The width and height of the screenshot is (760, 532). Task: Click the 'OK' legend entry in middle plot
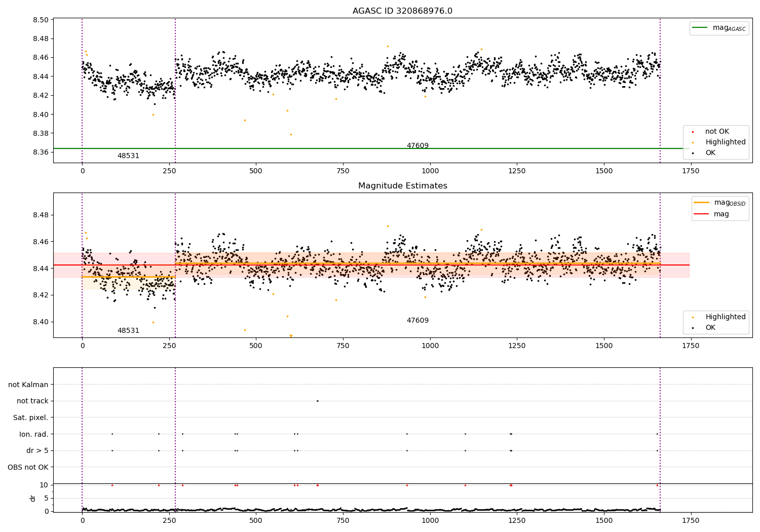coord(710,328)
